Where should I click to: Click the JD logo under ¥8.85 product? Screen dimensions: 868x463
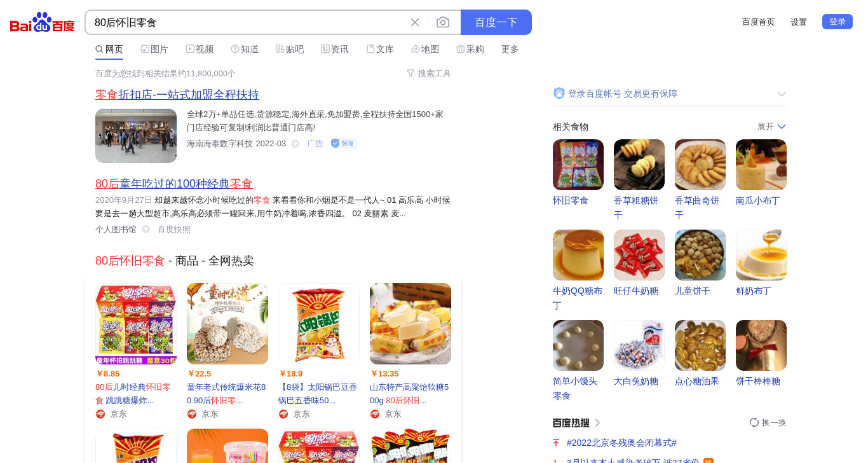[100, 414]
